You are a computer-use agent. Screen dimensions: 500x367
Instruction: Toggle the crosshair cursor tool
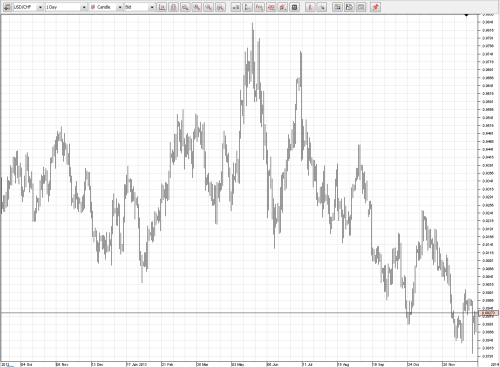(322, 7)
